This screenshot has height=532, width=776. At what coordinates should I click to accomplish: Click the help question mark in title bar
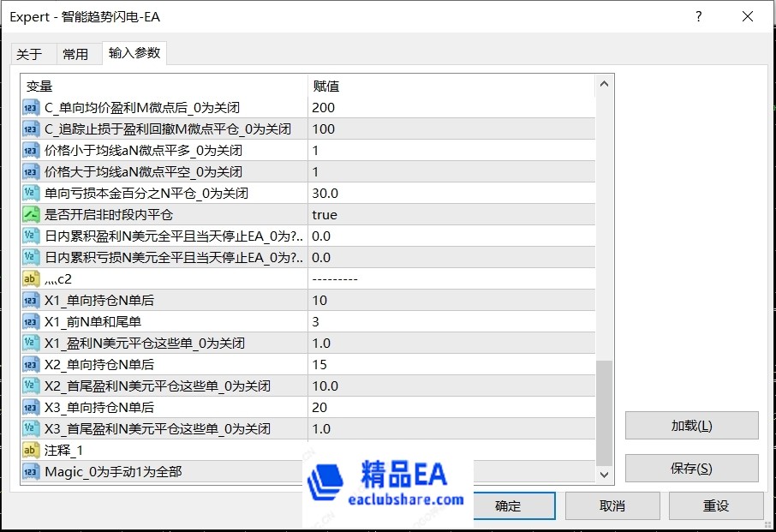pyautogui.click(x=698, y=16)
